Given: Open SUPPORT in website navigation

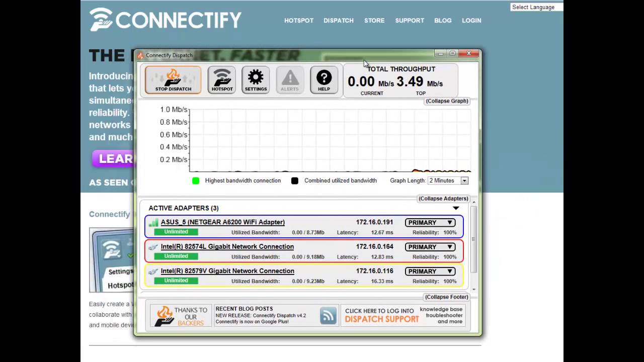Looking at the screenshot, I should 410,21.
